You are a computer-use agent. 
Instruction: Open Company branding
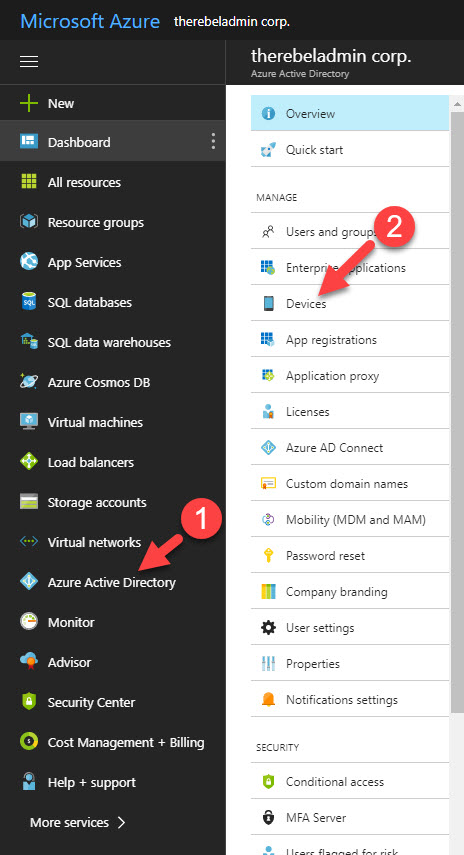coord(350,592)
